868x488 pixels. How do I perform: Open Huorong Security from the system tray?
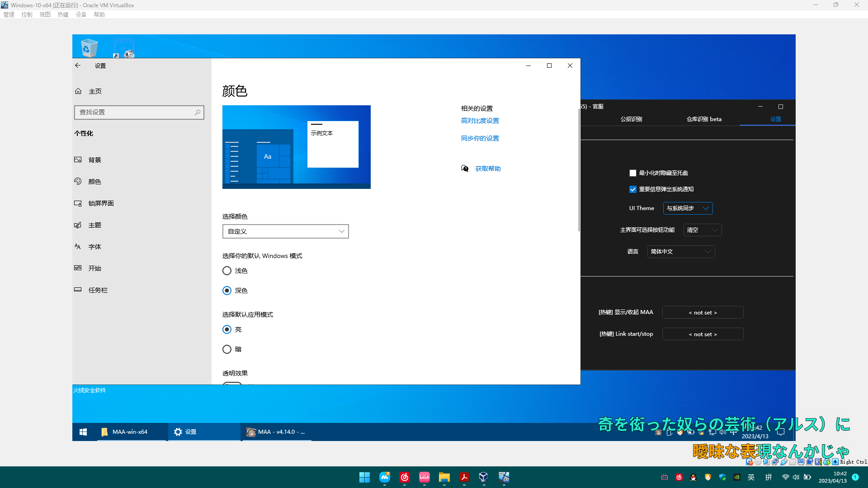708,477
